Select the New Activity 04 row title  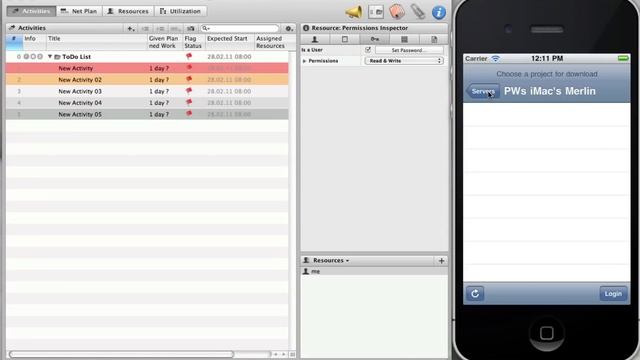point(80,103)
